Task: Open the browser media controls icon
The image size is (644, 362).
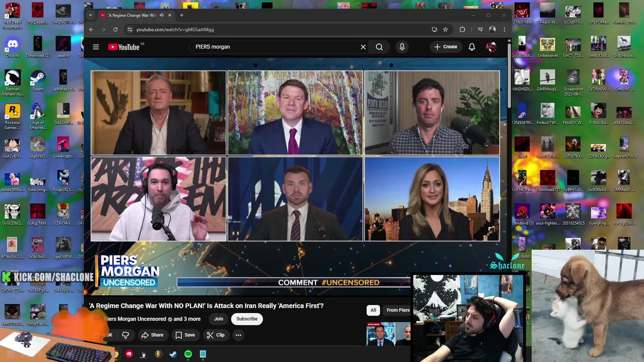Action: (480, 30)
